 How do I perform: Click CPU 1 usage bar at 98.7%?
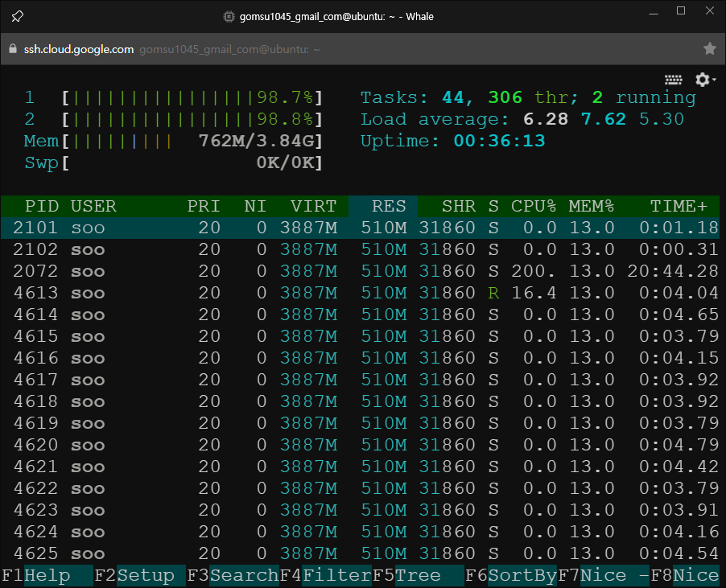(192, 97)
